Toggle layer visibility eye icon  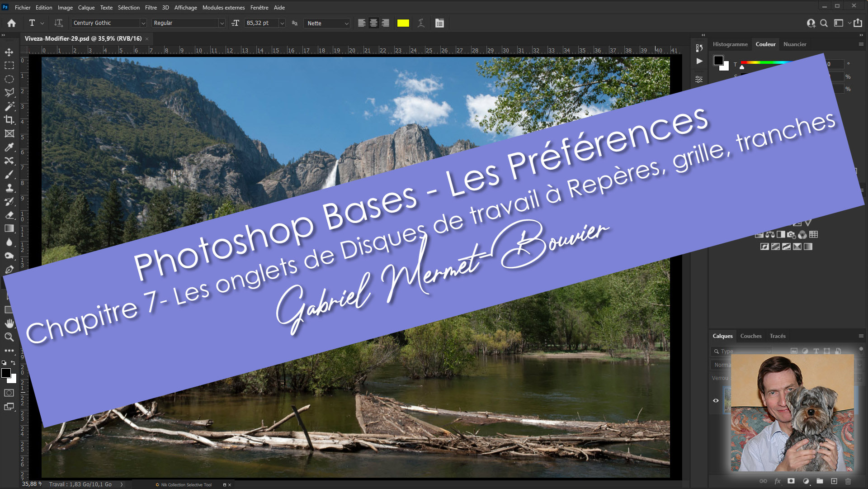pos(716,400)
